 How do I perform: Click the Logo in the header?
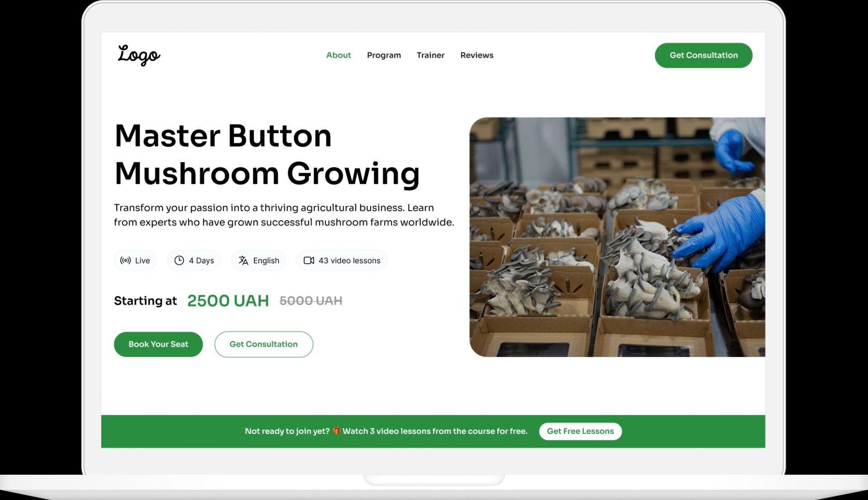[139, 55]
